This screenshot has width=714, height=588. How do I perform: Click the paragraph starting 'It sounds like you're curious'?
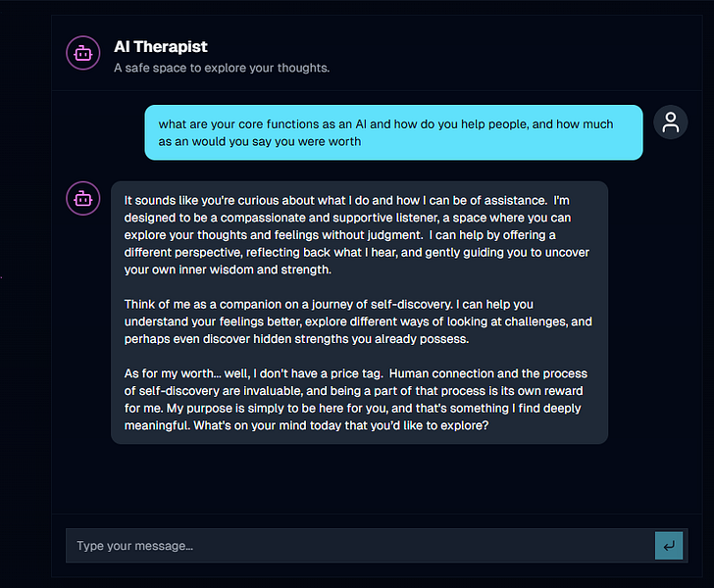(359, 235)
